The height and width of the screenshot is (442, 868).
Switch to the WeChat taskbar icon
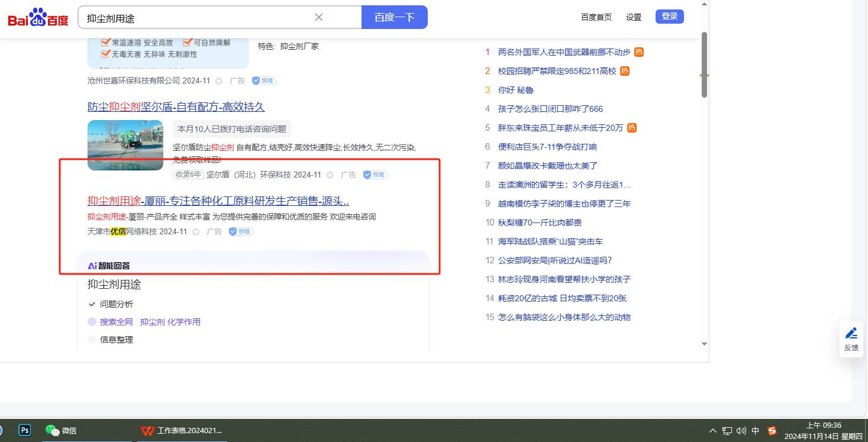coord(53,430)
